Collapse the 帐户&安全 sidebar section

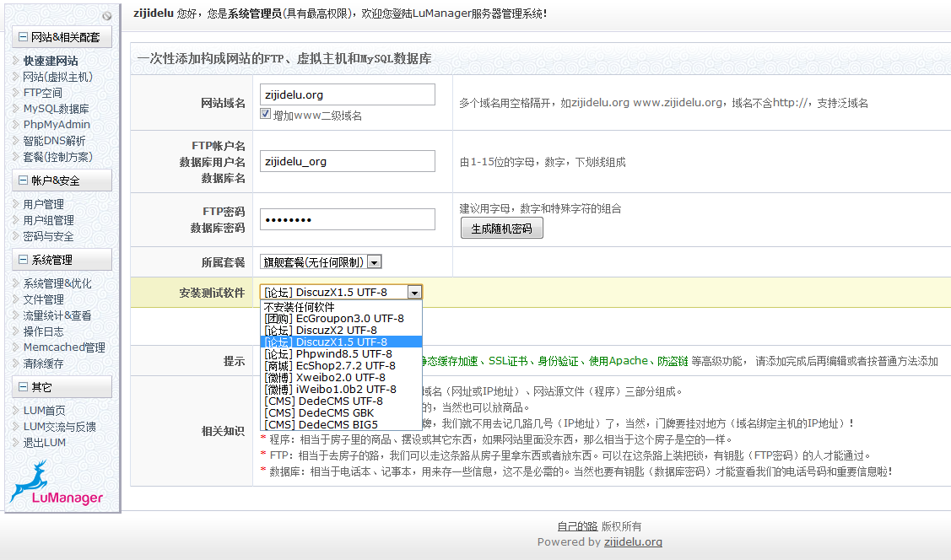pyautogui.click(x=24, y=180)
